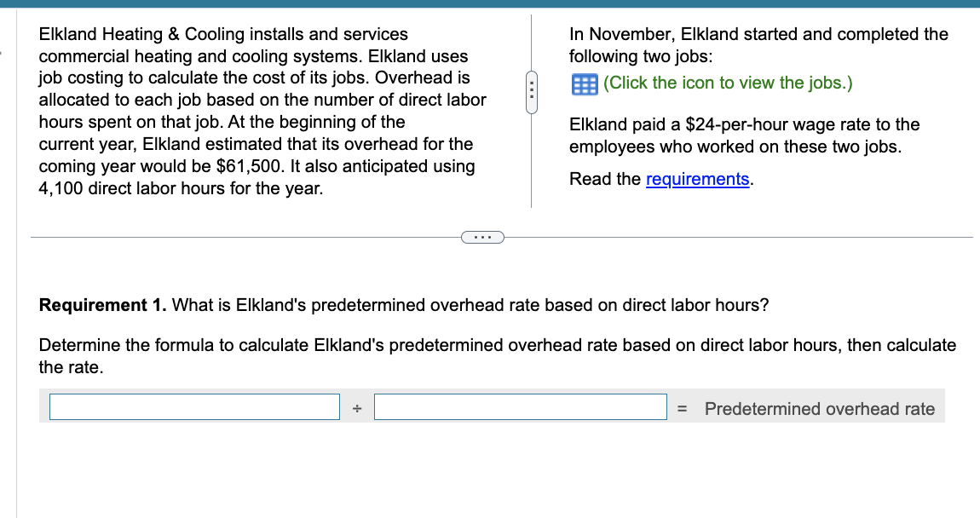Click the ellipsis toggle on the horizontal divider
The height and width of the screenshot is (518, 980).
point(483,236)
